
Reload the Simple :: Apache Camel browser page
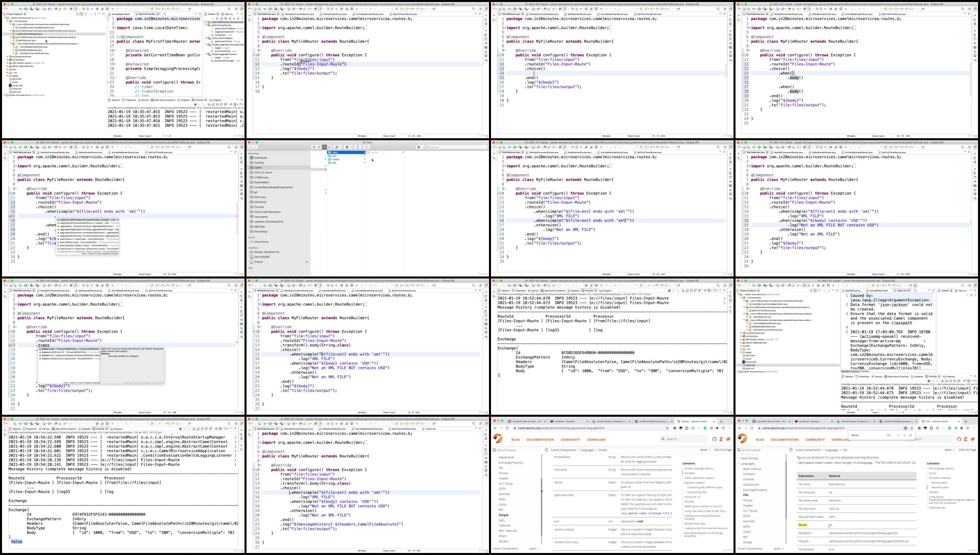click(x=507, y=428)
